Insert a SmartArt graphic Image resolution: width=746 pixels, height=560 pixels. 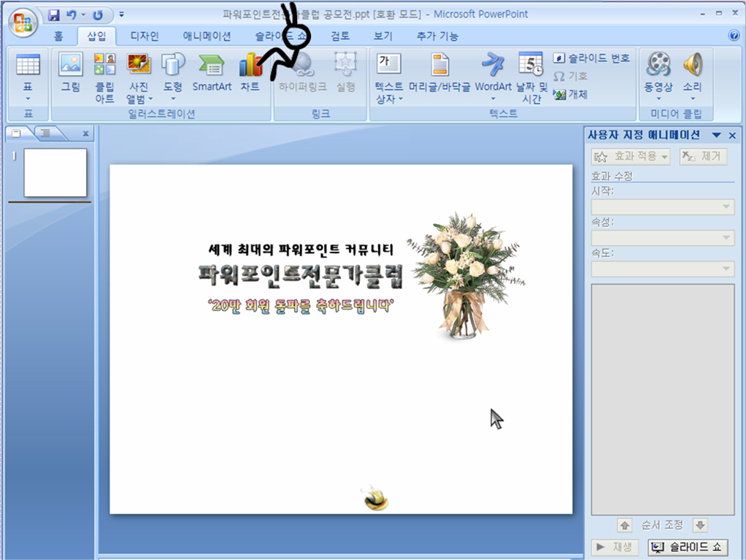coord(212,72)
